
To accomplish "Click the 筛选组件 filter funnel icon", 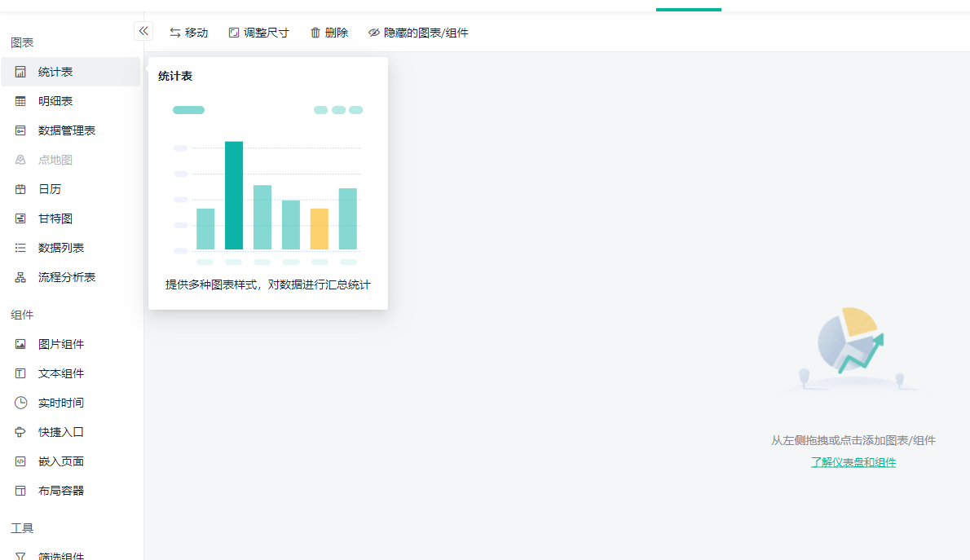I will 20,556.
